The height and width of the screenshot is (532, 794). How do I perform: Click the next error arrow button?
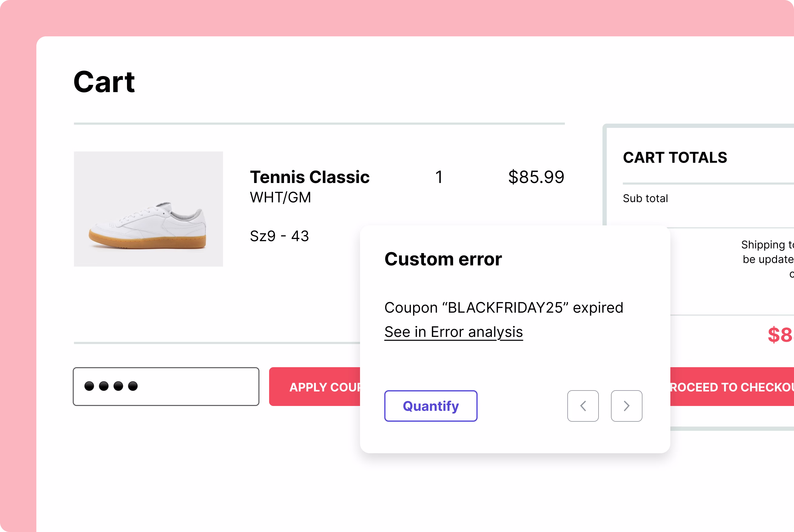pos(626,406)
